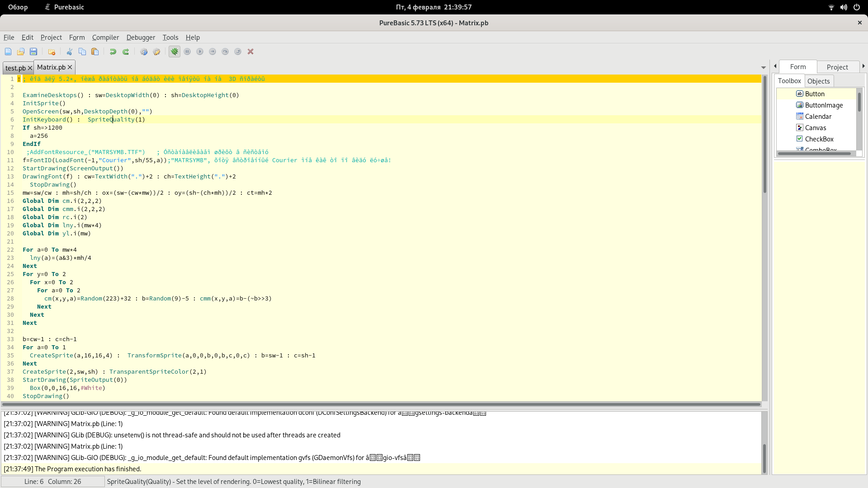Go to previous side panel tab arrow
Screen dimensions: 868x488
click(x=775, y=66)
